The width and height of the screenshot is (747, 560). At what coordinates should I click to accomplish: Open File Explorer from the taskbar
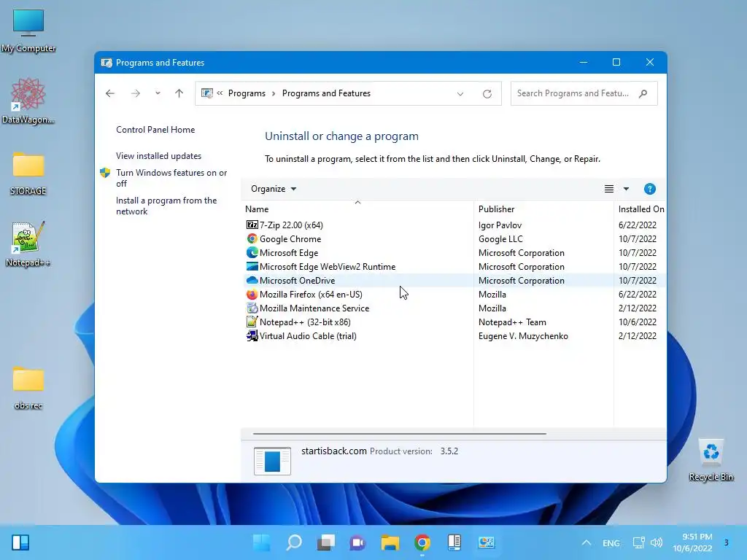coord(390,542)
